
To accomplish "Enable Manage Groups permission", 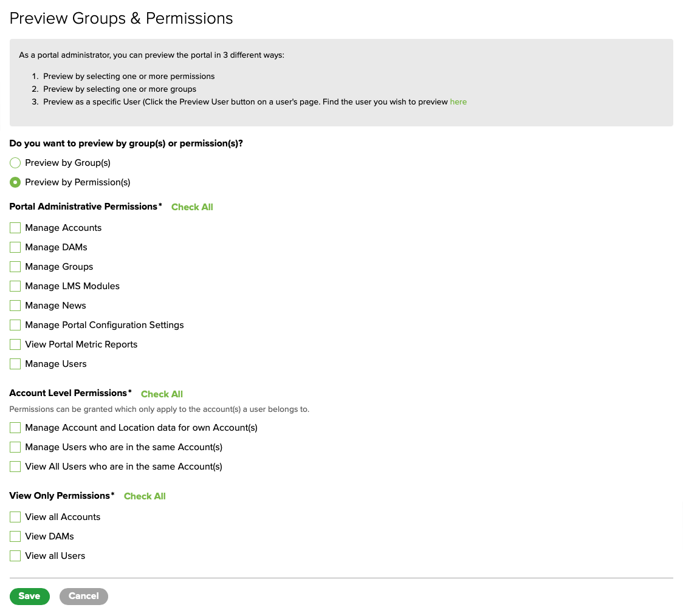I will [x=15, y=267].
